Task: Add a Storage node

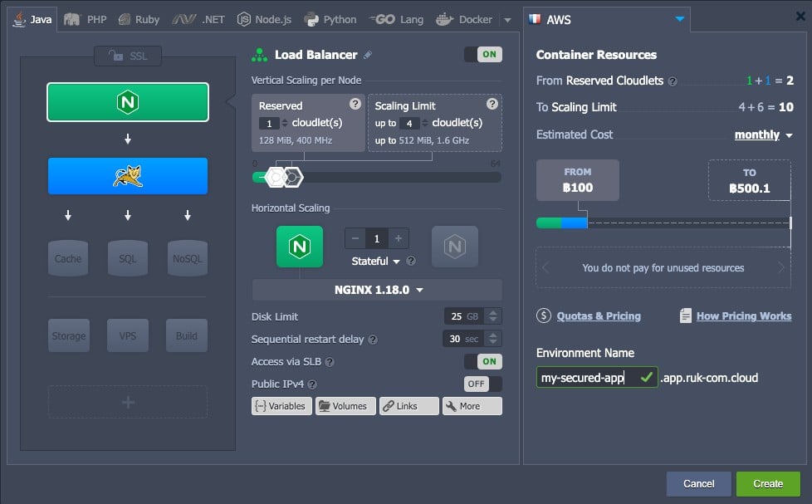Action: (69, 335)
